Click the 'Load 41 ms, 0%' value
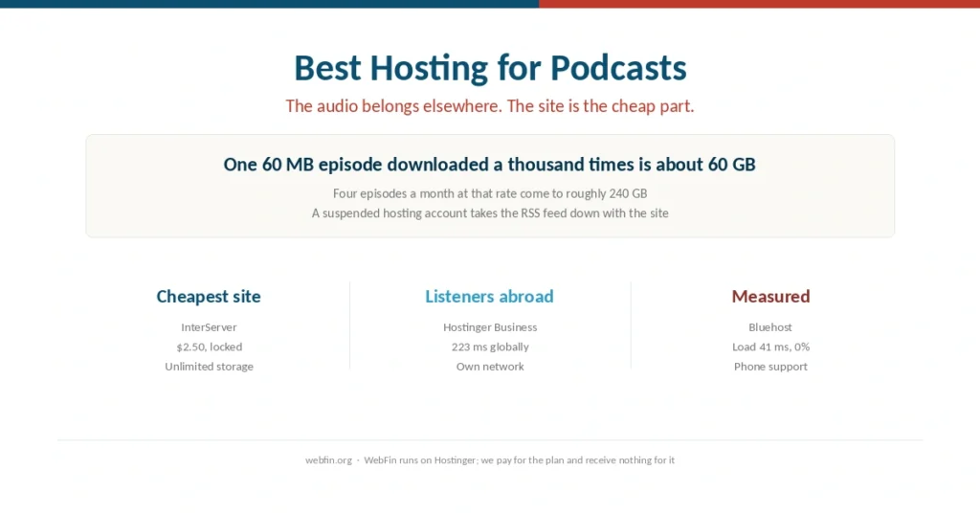 pyautogui.click(x=770, y=347)
